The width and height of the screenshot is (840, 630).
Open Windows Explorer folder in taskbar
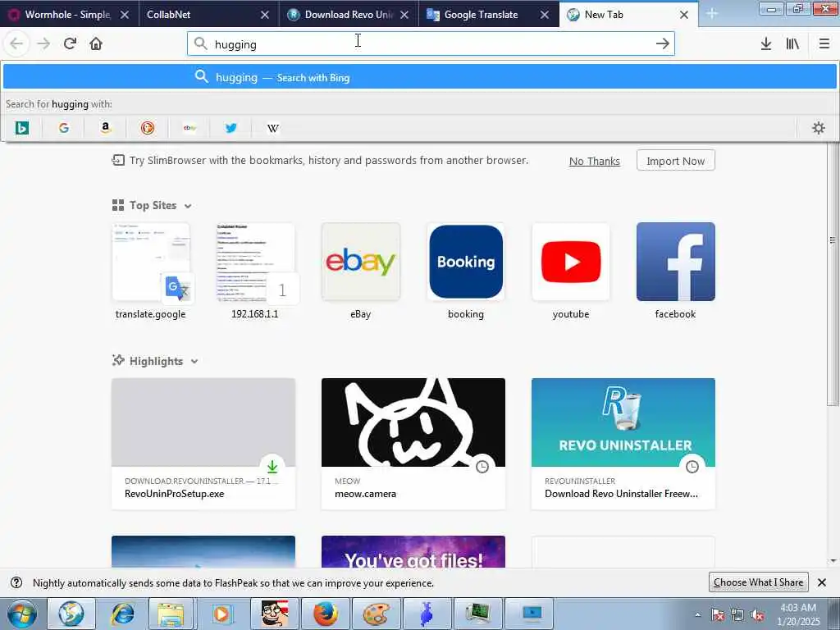pyautogui.click(x=172, y=614)
